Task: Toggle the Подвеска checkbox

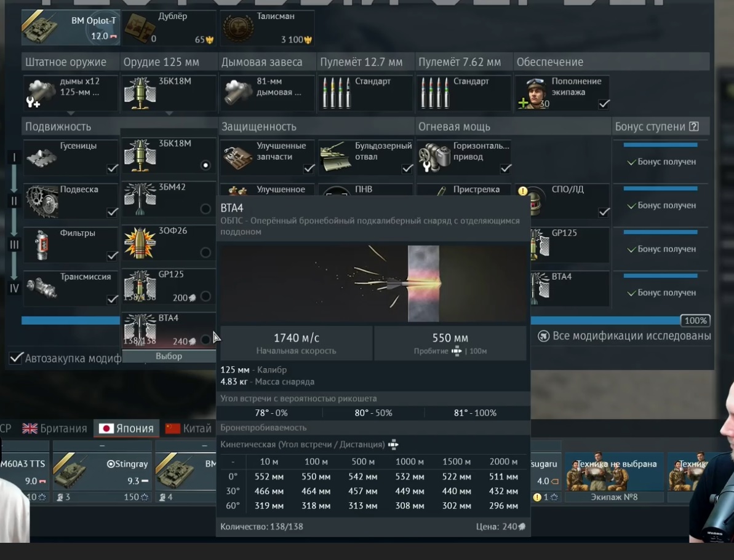Action: pos(113,212)
